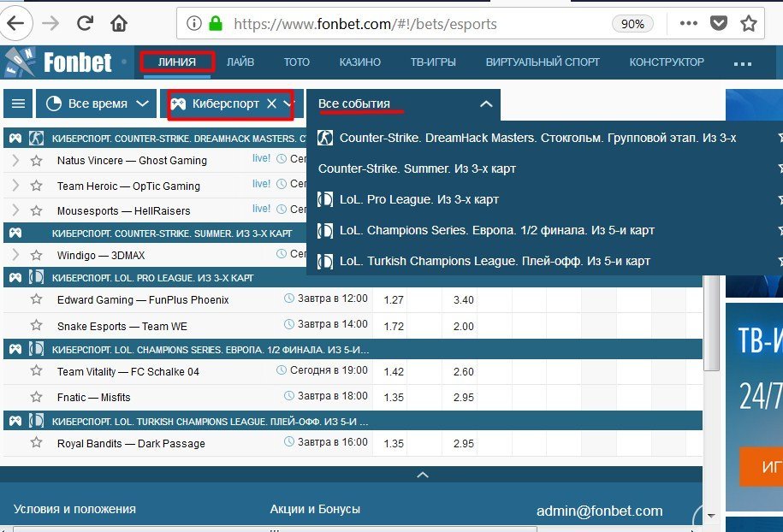Star the Team Vitality — FC Schalke 04 match
This screenshot has height=532, width=783.
pos(37,371)
